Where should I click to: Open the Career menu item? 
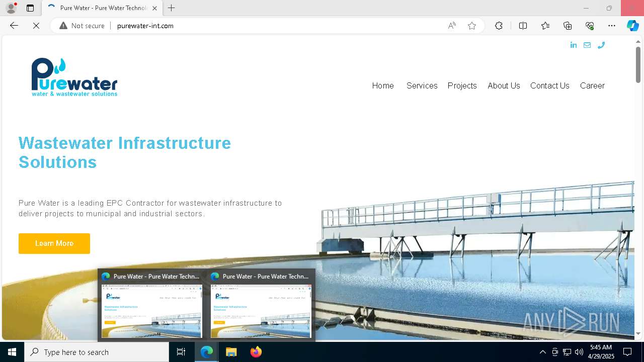[592, 85]
